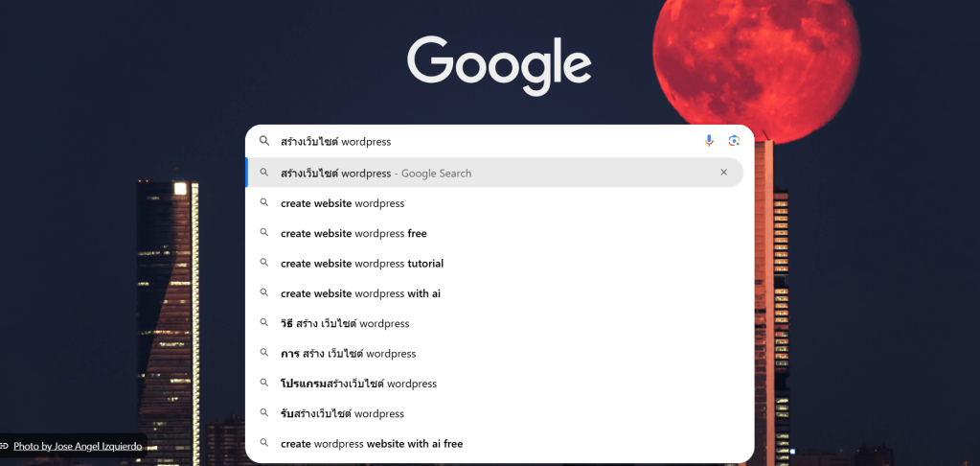Screen dimensions: 980x466
Task: Choose suggestion "create website wordpress free"
Action: (353, 233)
